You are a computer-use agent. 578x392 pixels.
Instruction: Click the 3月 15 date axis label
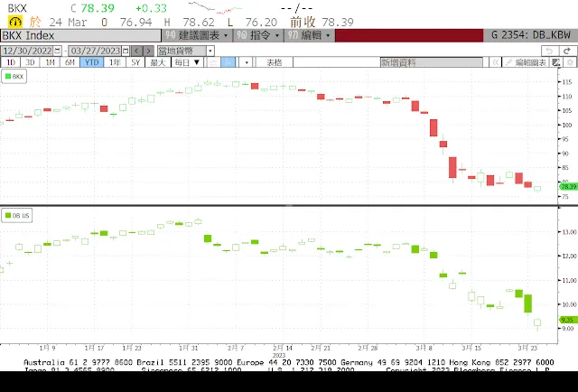(x=471, y=348)
